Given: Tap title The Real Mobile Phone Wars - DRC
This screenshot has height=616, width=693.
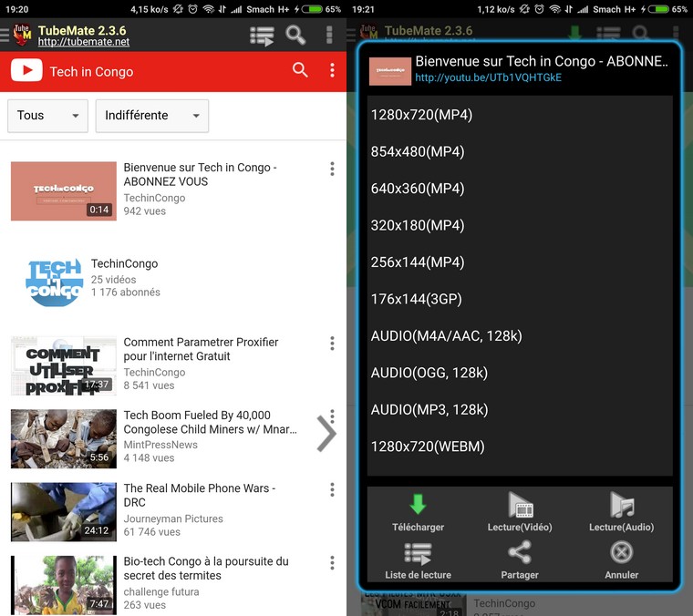Looking at the screenshot, I should (x=200, y=495).
